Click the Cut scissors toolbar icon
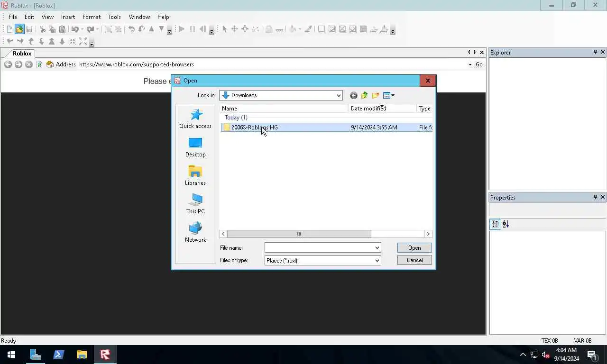This screenshot has height=364, width=607. click(42, 29)
